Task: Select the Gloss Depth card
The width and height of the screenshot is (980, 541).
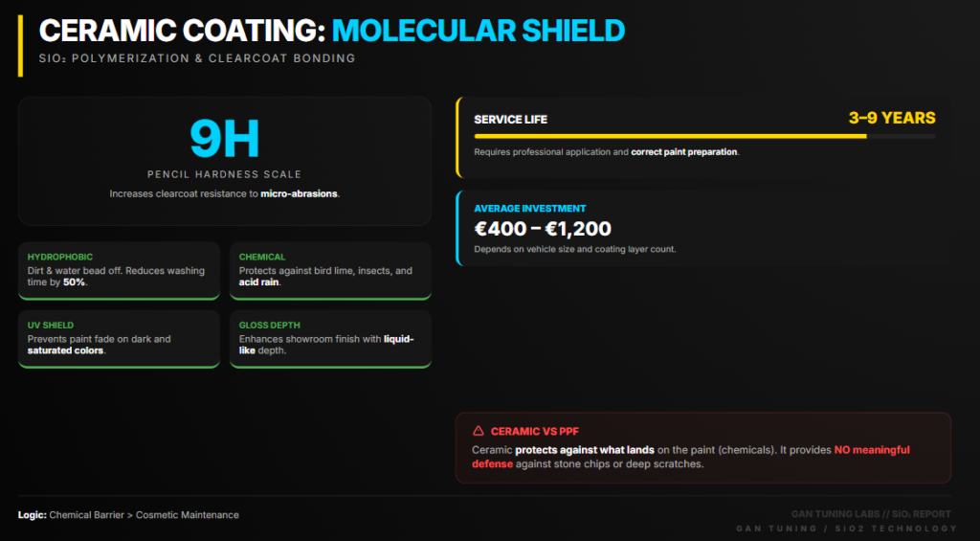Action: (x=330, y=339)
